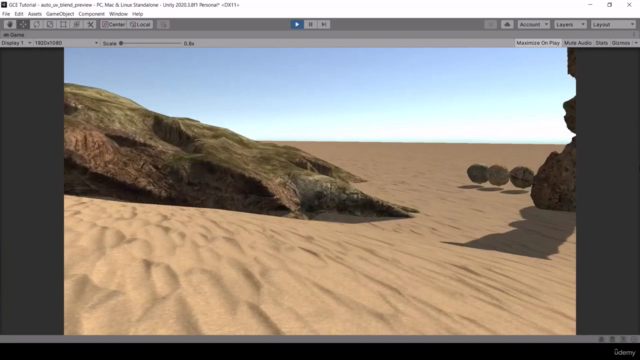Toggle Maximize On Play
The height and width of the screenshot is (360, 640).
538,43
